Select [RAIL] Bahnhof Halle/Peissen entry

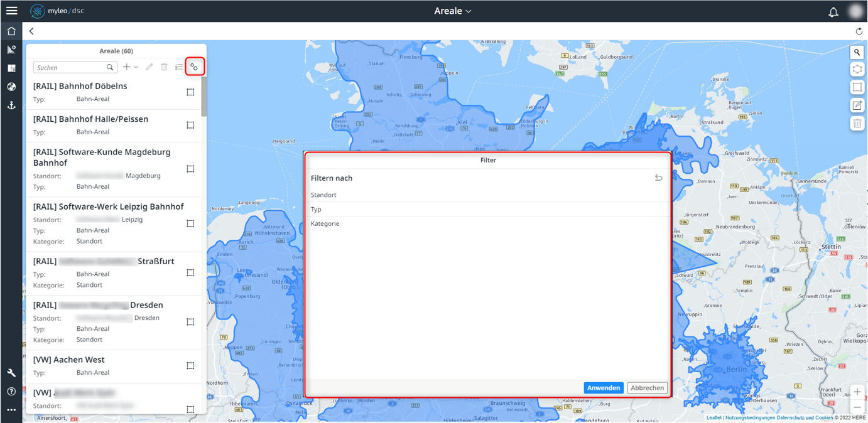[x=114, y=125]
